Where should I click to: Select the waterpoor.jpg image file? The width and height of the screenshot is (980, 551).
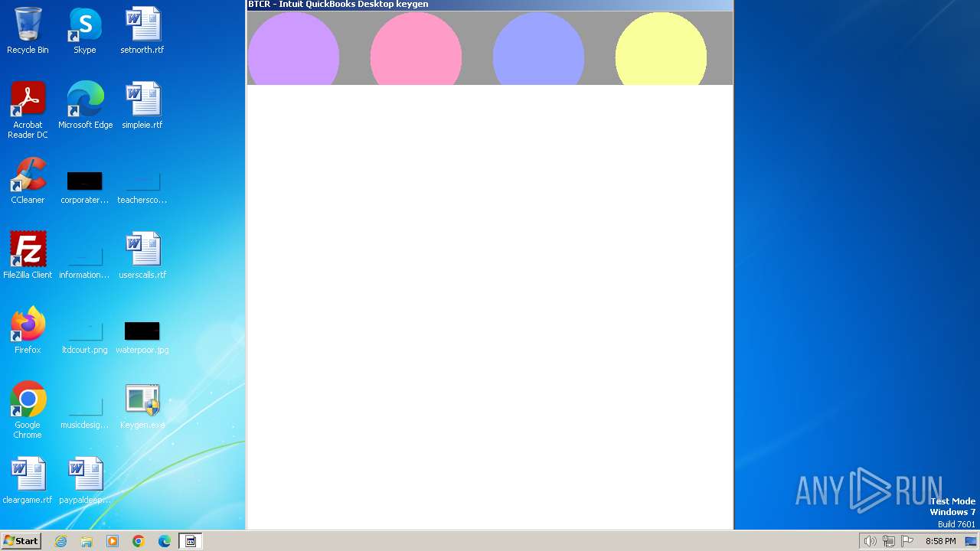(142, 337)
